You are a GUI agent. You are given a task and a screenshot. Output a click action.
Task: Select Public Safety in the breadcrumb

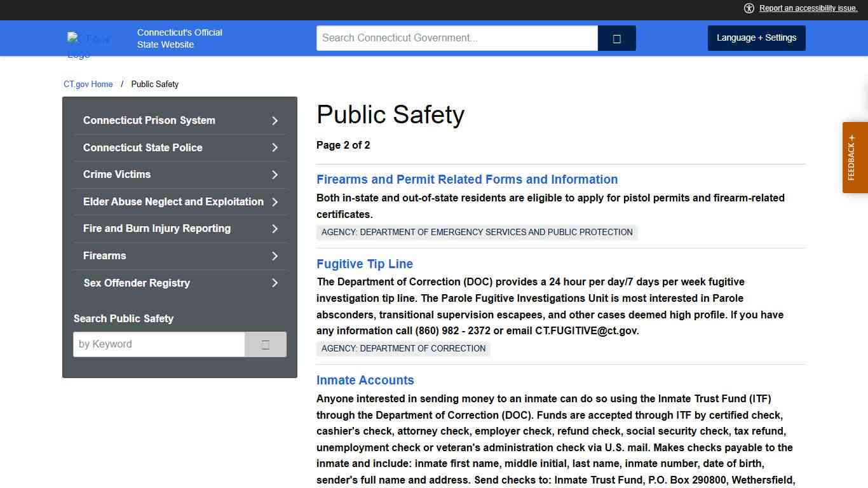(x=154, y=84)
